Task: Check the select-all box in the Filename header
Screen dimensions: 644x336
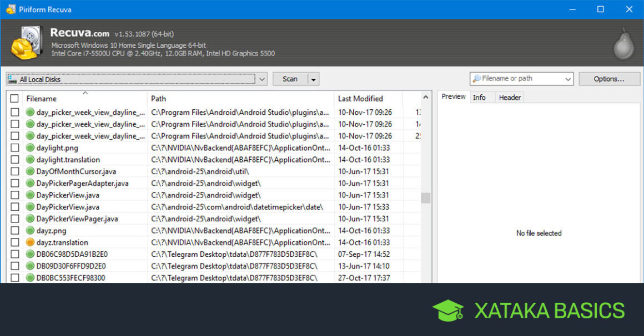Action: tap(15, 99)
